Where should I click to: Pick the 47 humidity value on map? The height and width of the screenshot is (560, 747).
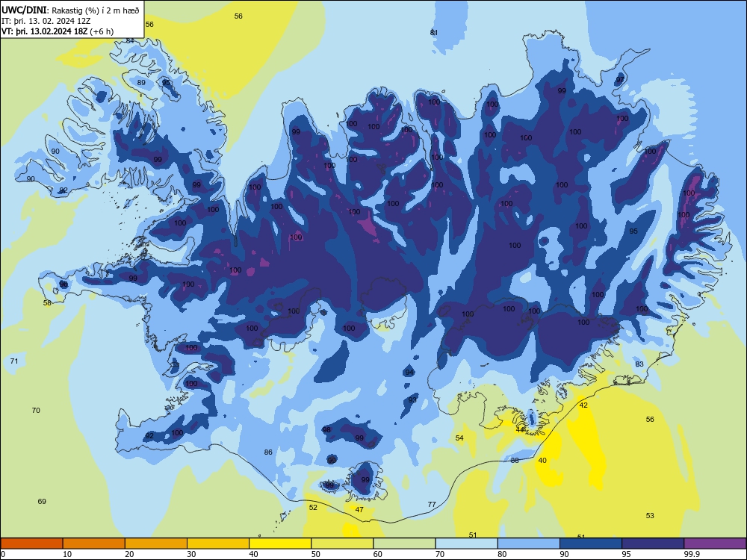tap(360, 509)
